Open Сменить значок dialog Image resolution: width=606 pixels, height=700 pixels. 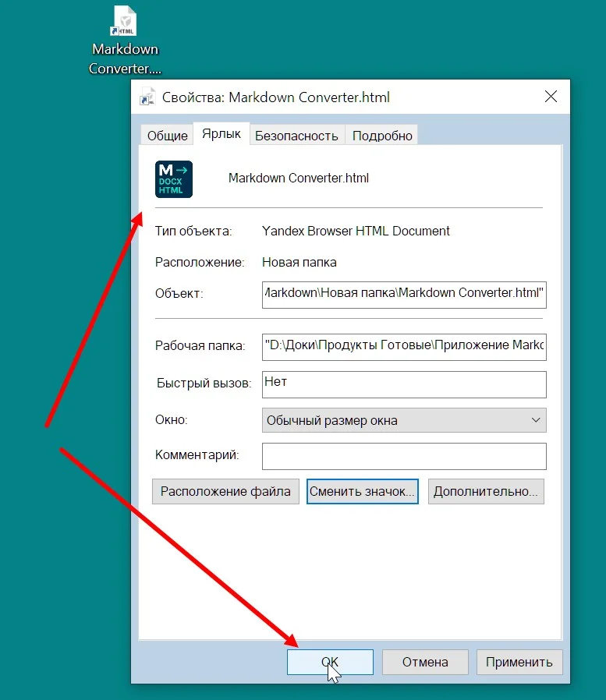point(362,492)
